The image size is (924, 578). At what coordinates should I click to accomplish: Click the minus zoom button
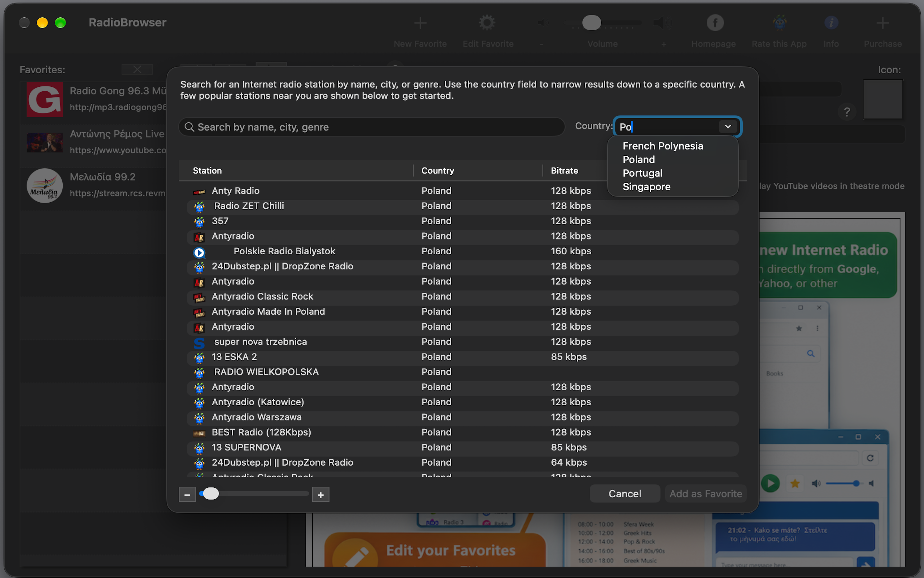coord(187,495)
